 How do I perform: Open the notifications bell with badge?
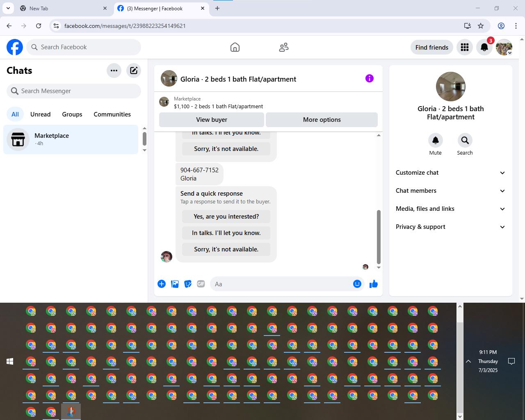(x=484, y=47)
